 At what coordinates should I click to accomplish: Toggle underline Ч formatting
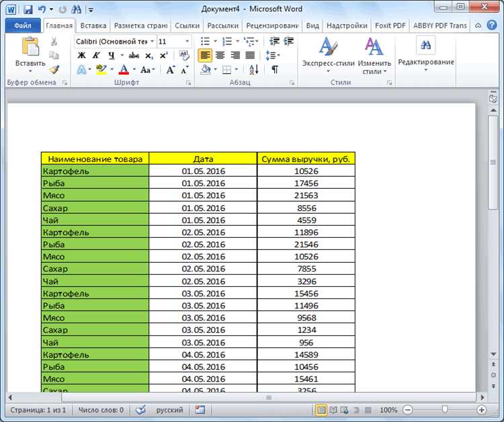[x=111, y=55]
